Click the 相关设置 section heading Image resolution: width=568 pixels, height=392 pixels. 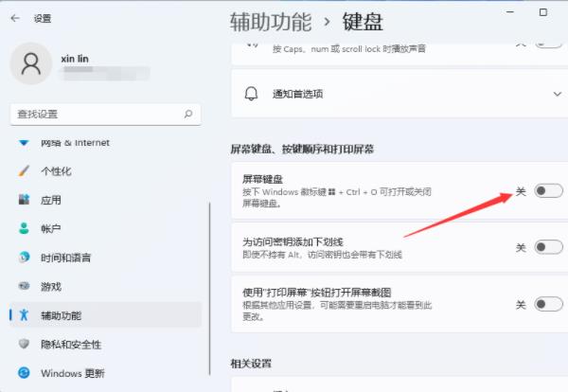(x=251, y=364)
